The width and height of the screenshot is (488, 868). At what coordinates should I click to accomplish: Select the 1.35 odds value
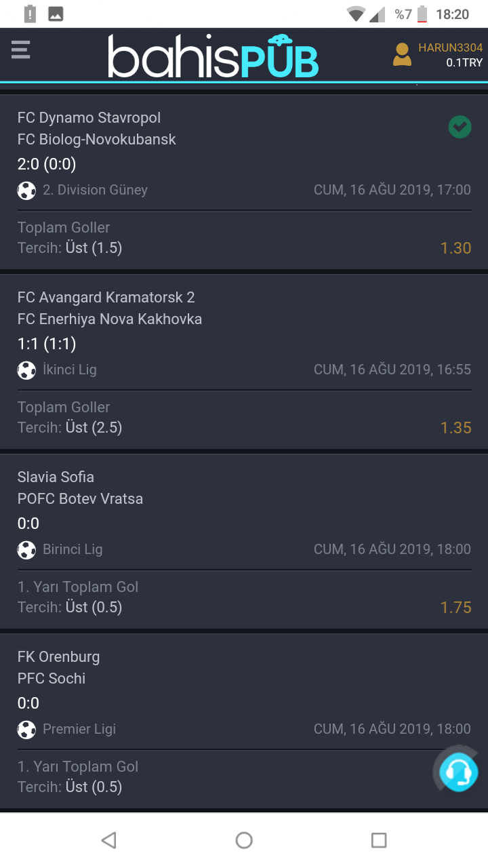[x=455, y=428]
